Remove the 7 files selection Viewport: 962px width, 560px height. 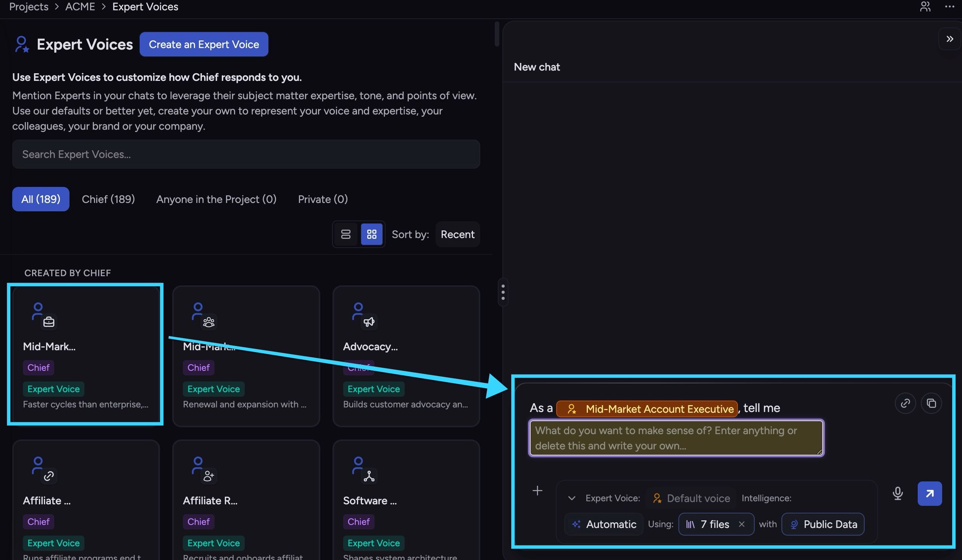742,524
